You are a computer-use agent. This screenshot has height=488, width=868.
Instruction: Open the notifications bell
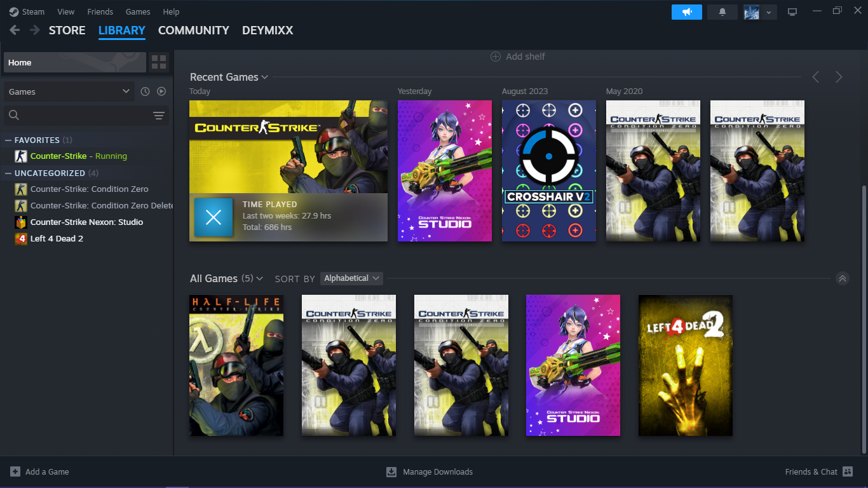click(x=722, y=12)
